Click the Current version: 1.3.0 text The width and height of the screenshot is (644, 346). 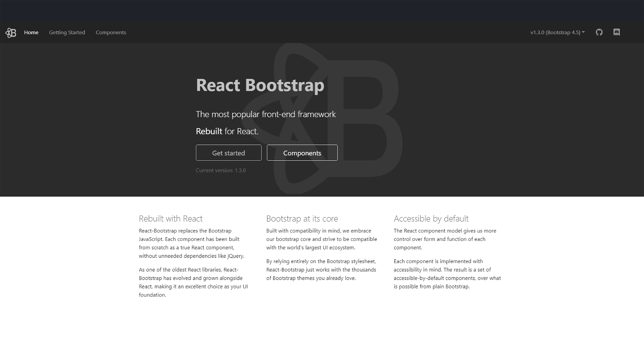(221, 170)
